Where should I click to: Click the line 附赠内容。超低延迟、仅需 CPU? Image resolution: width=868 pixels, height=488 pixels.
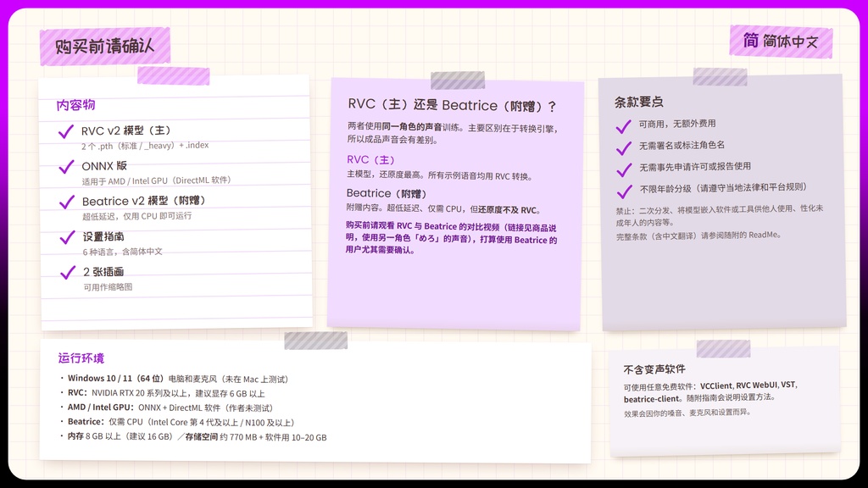click(x=443, y=210)
